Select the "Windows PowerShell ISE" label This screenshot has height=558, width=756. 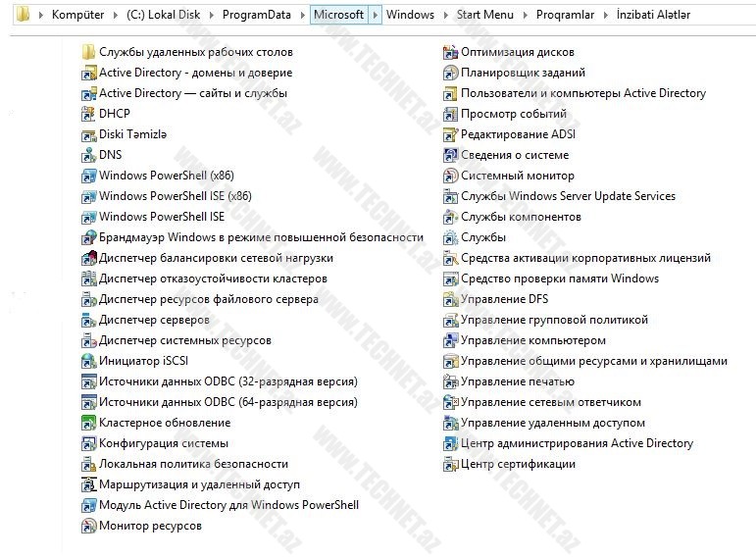click(162, 217)
